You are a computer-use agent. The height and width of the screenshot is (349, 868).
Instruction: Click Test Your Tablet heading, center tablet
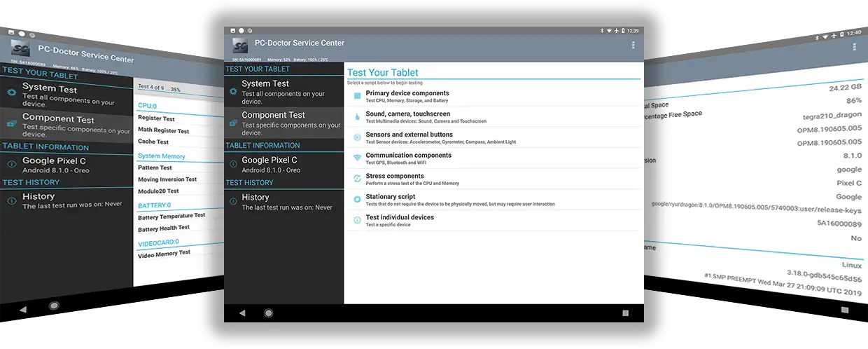383,73
